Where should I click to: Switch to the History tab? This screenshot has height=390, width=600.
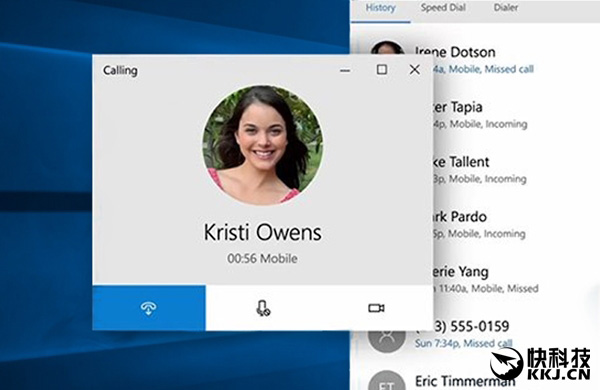[x=380, y=8]
